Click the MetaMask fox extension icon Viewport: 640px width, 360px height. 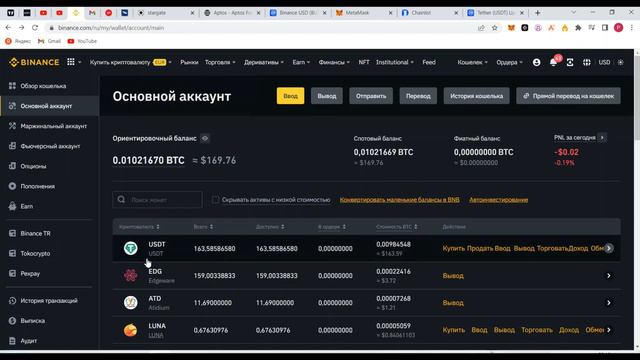click(x=511, y=28)
